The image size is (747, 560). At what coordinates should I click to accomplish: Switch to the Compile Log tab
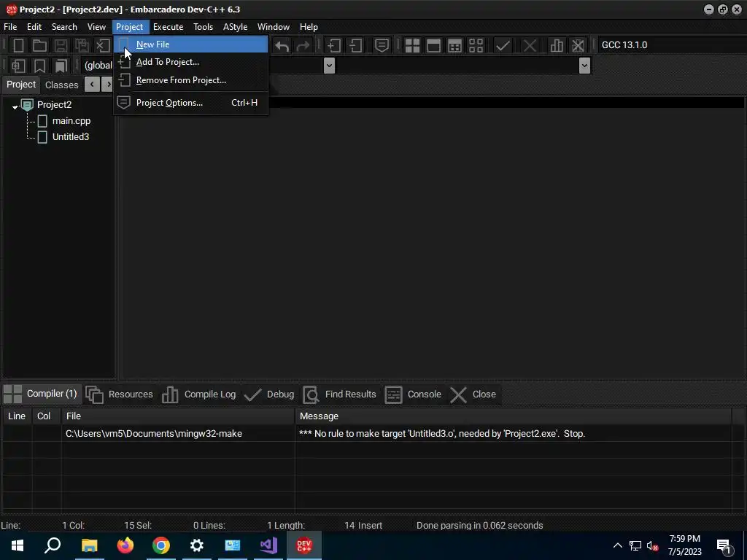coord(199,394)
